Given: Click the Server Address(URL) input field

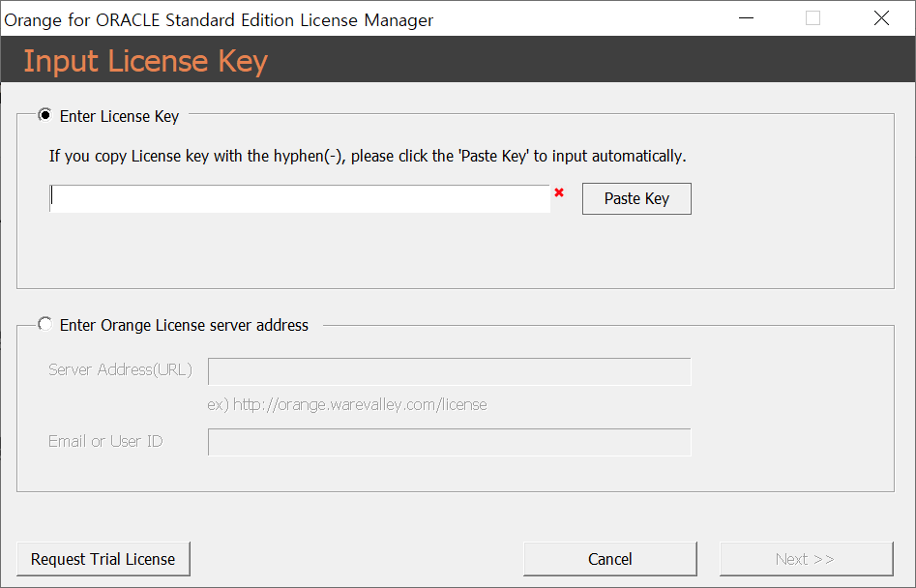Looking at the screenshot, I should 449,371.
